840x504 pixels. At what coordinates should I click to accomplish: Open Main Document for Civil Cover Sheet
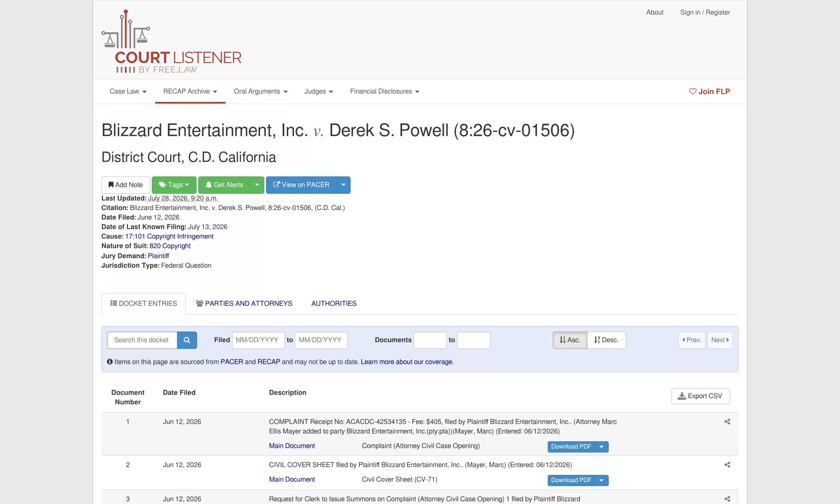(292, 479)
